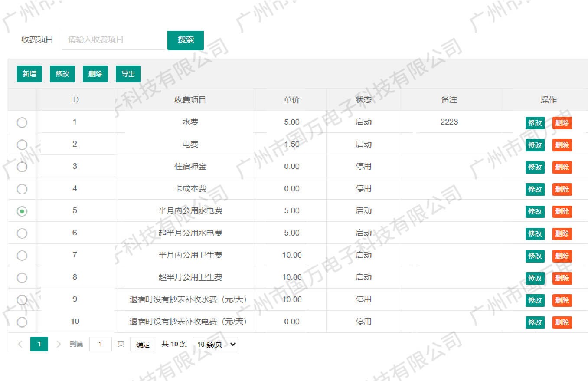The image size is (588, 381).
Task: Click 修改 for the 水费 row
Action: (x=535, y=123)
